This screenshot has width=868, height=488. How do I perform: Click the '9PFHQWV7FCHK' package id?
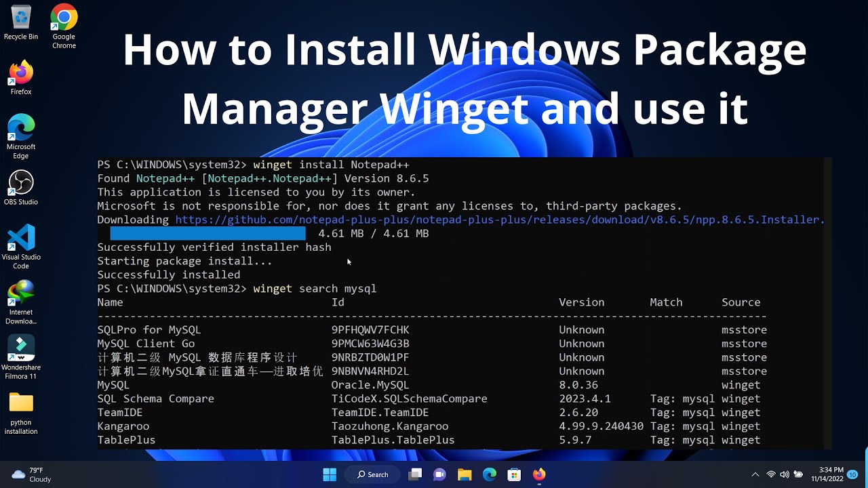click(370, 330)
